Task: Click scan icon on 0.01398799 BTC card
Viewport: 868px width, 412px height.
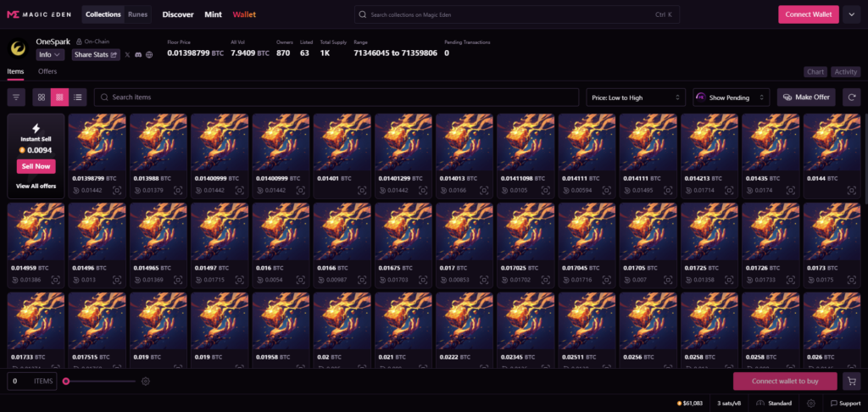Action: [117, 191]
